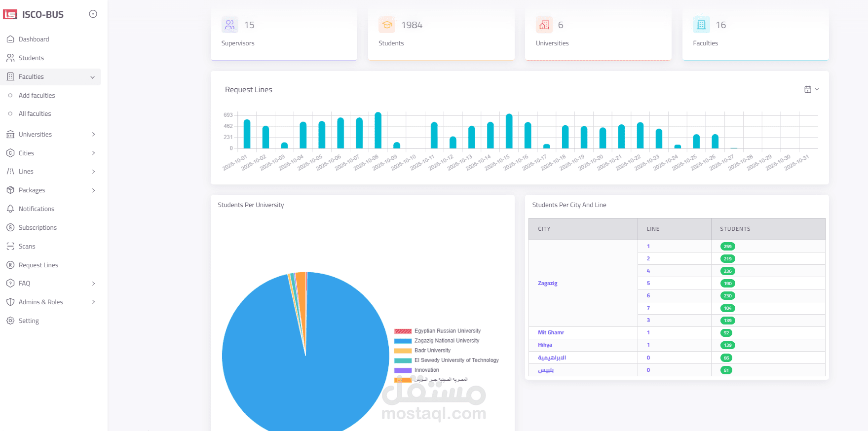The image size is (868, 431).
Task: Expand the Universities sidebar chevron
Action: pos(93,135)
